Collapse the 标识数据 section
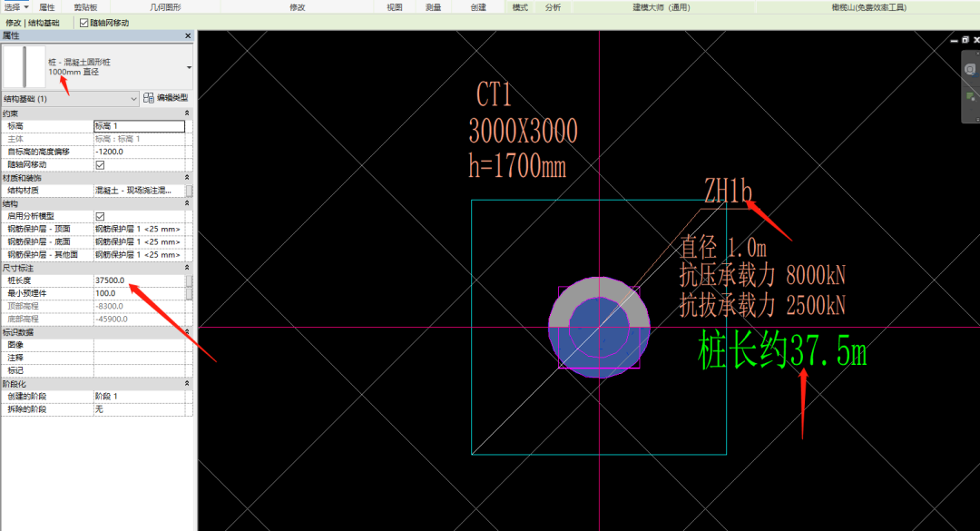 [x=187, y=332]
